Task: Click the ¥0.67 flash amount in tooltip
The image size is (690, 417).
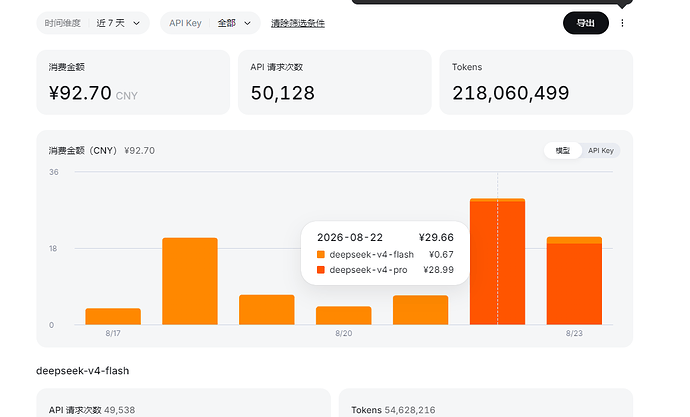Action: [441, 254]
